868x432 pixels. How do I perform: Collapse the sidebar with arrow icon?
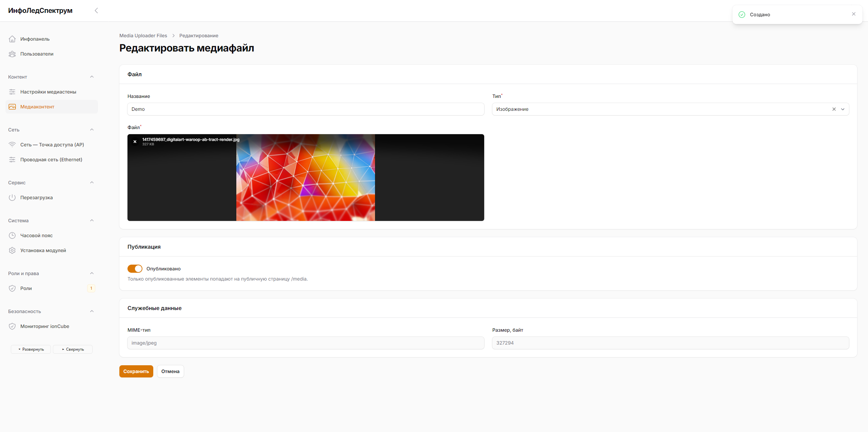click(96, 11)
